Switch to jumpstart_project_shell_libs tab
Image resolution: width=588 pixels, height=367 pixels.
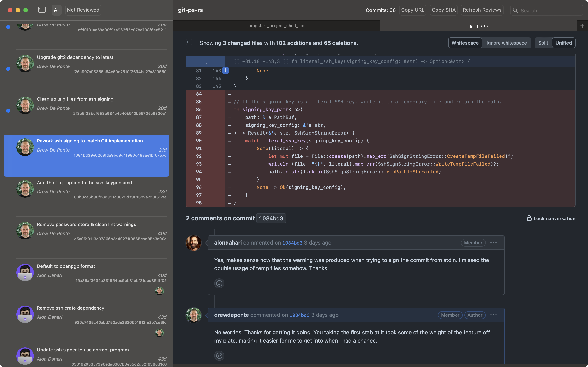276,26
